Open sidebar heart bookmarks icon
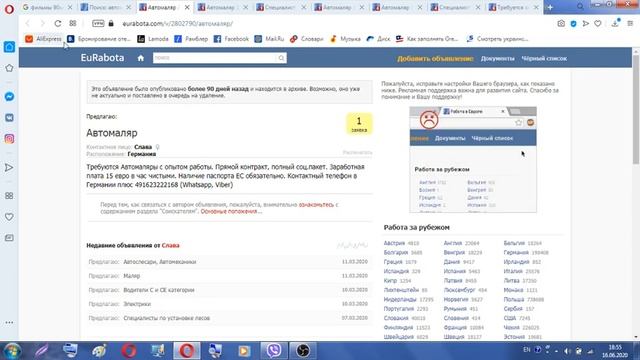640x360 pixels. pyautogui.click(x=9, y=217)
